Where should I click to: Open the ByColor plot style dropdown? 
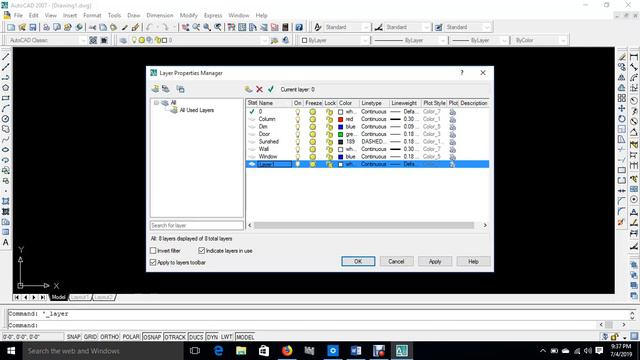click(563, 40)
